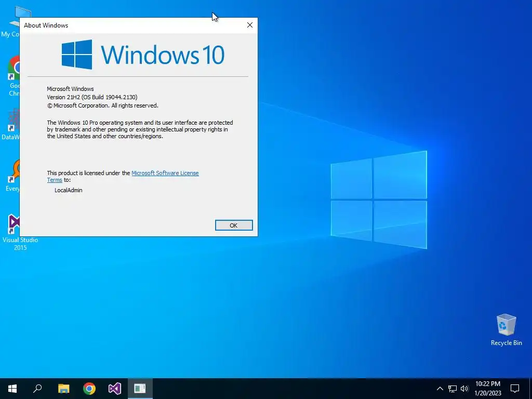Click the Version 21H2 OS Build line
The width and height of the screenshot is (532, 399).
point(92,97)
